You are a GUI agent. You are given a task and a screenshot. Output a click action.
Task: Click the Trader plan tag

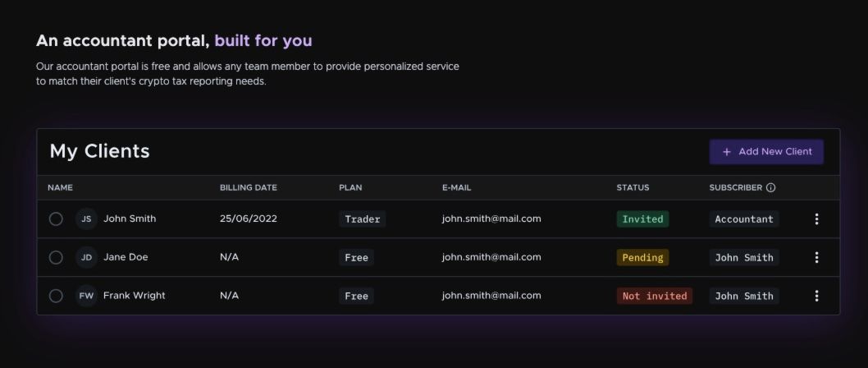click(x=362, y=219)
